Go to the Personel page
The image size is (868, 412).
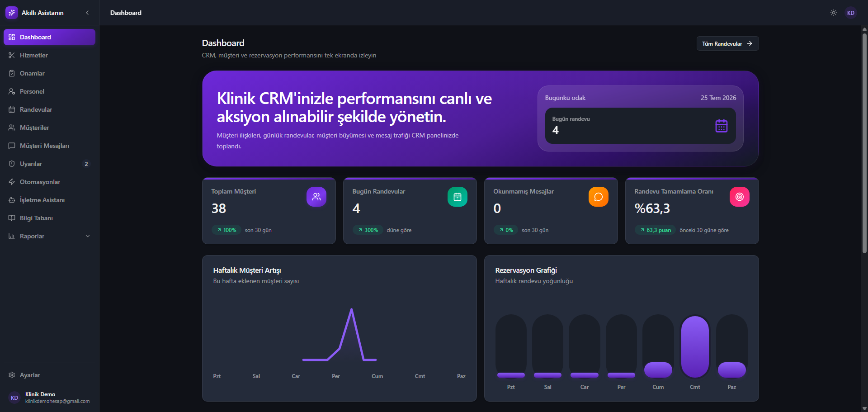pos(49,91)
